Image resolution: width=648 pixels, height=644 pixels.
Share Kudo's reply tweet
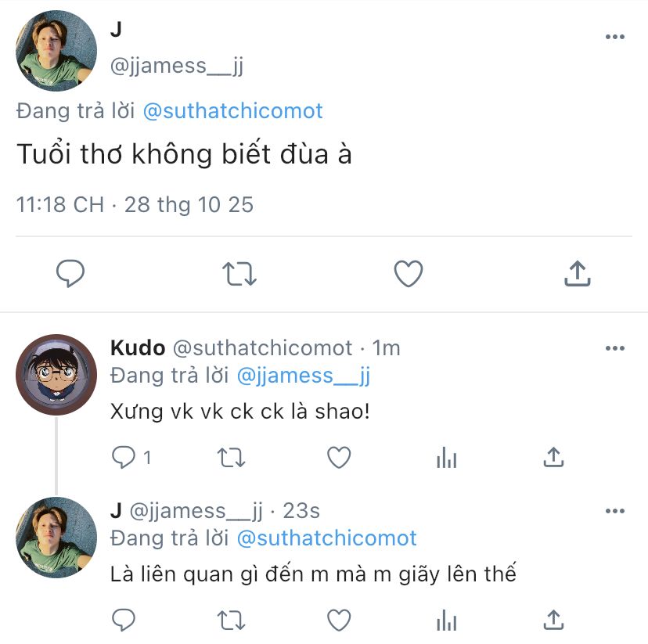(553, 458)
